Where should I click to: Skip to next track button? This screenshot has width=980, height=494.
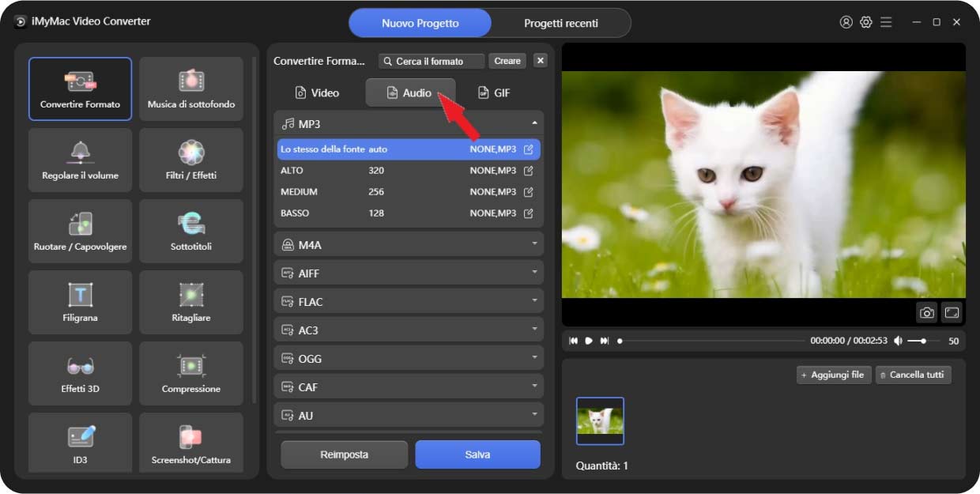605,341
